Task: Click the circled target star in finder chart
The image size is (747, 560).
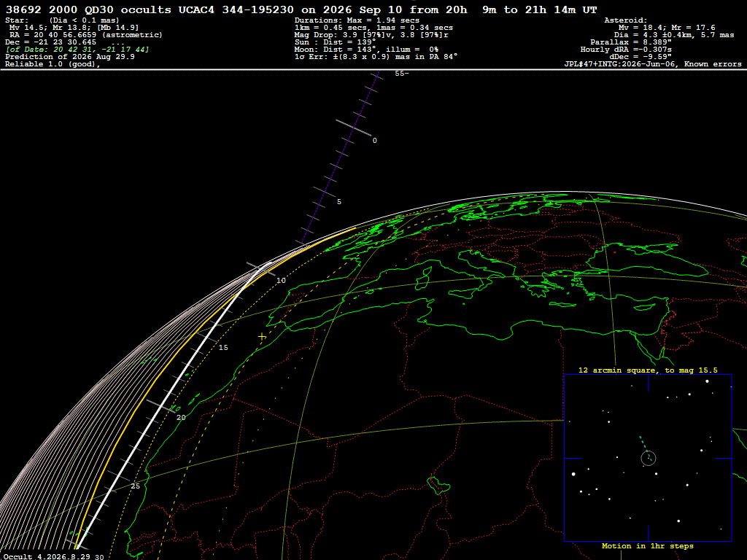Action: click(x=649, y=458)
